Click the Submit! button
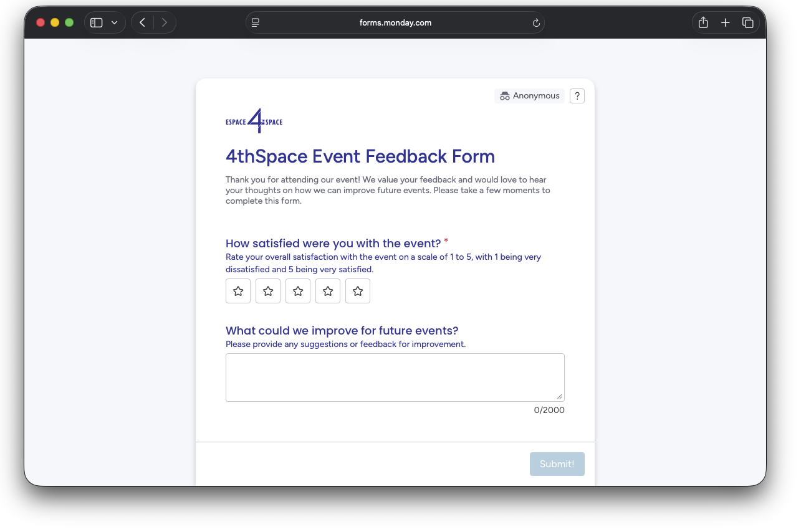 [x=557, y=464]
